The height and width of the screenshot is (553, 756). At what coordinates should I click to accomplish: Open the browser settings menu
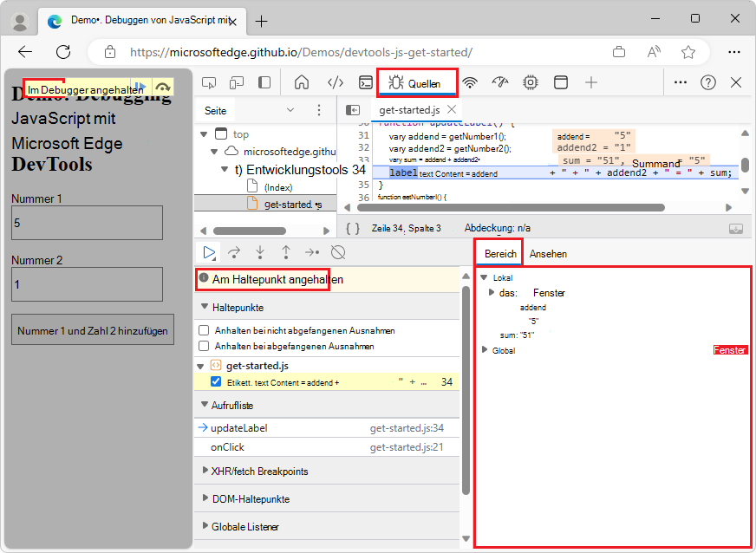coord(733,52)
